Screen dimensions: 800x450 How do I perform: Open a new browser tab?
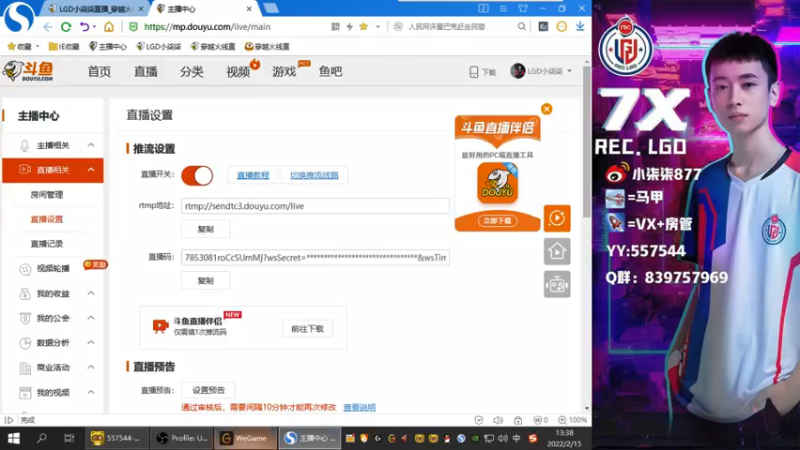[x=271, y=8]
